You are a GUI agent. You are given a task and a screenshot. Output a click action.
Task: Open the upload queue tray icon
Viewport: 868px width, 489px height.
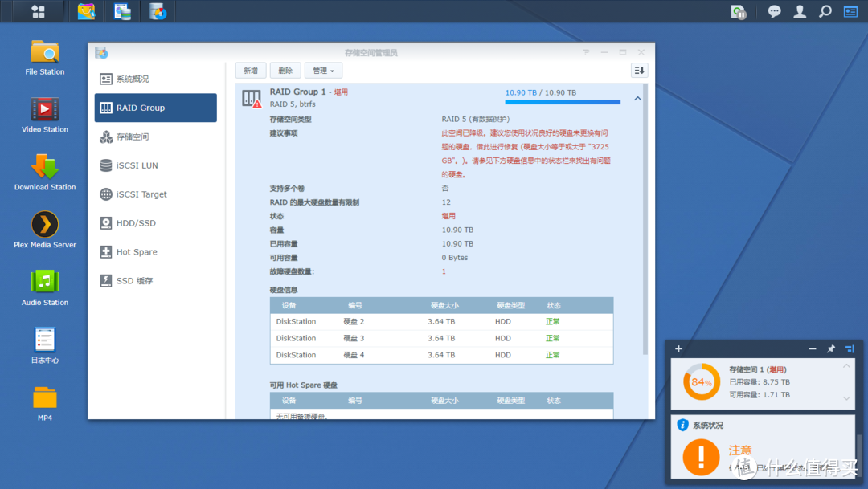pos(739,11)
